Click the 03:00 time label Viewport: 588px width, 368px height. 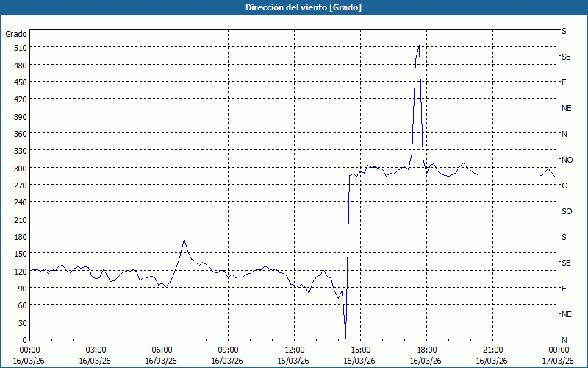(96, 350)
